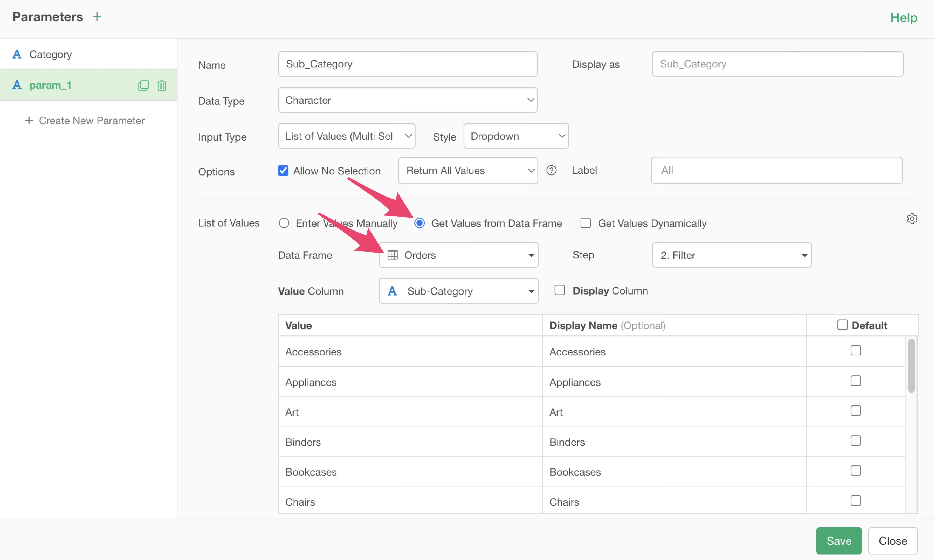The height and width of the screenshot is (560, 935).
Task: Enable the Display Column checkbox
Action: (560, 290)
